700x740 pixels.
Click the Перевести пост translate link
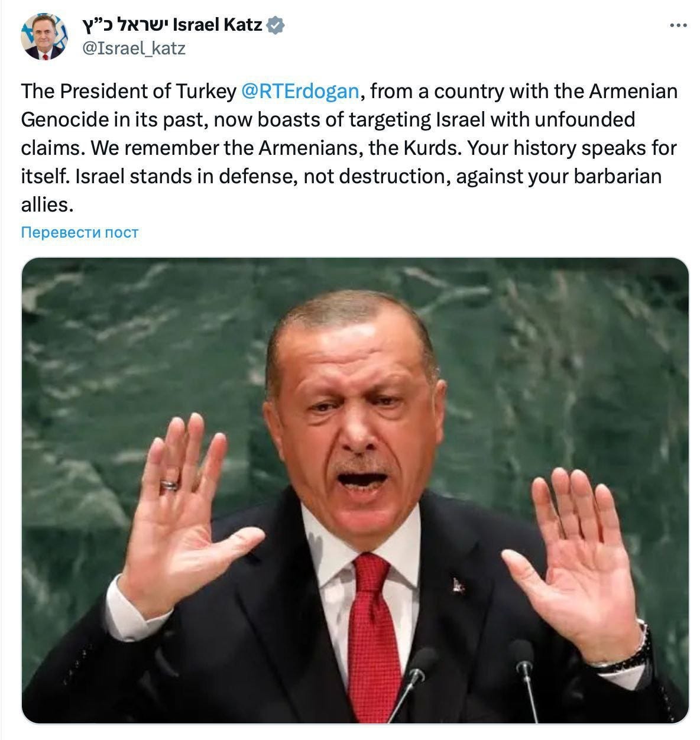[x=80, y=232]
